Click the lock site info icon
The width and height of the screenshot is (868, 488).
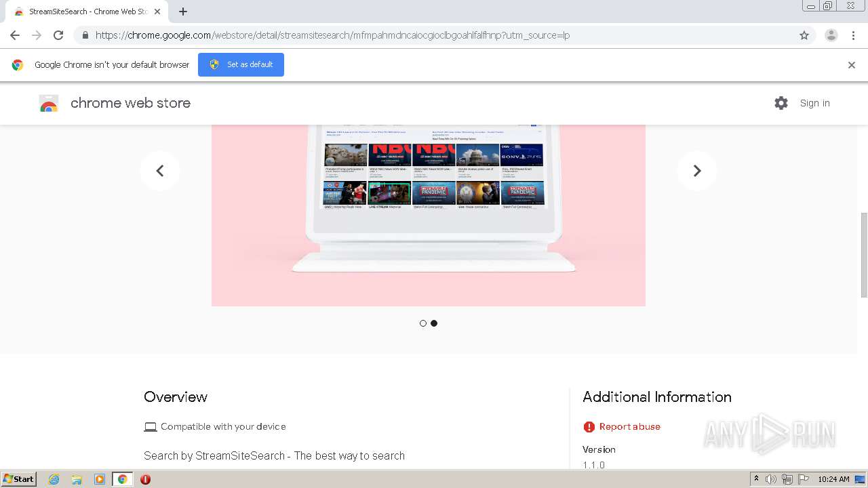[x=85, y=35]
